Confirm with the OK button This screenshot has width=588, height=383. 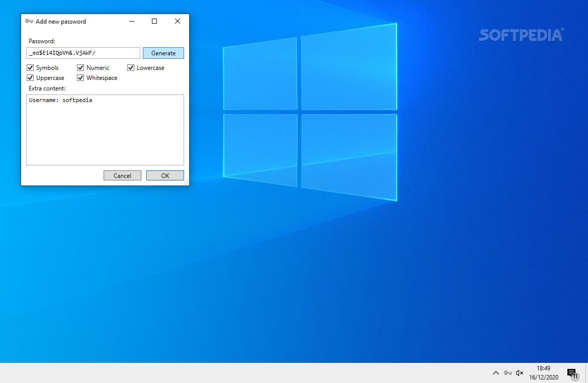pos(165,176)
